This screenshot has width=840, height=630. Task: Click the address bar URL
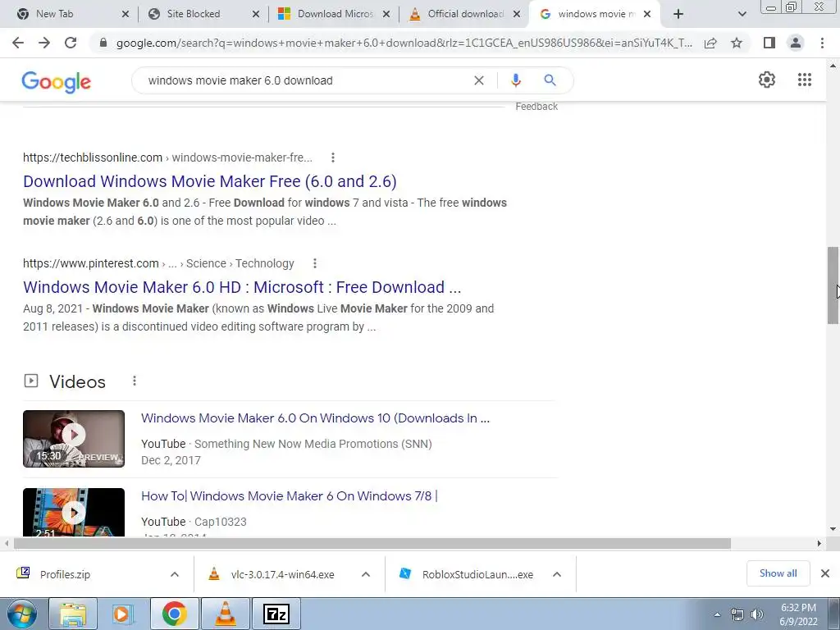[404, 43]
